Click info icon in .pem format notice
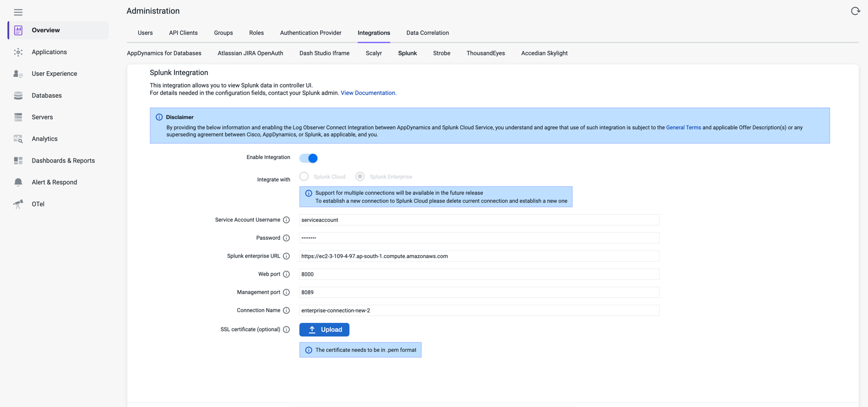The image size is (868, 407). (x=309, y=350)
